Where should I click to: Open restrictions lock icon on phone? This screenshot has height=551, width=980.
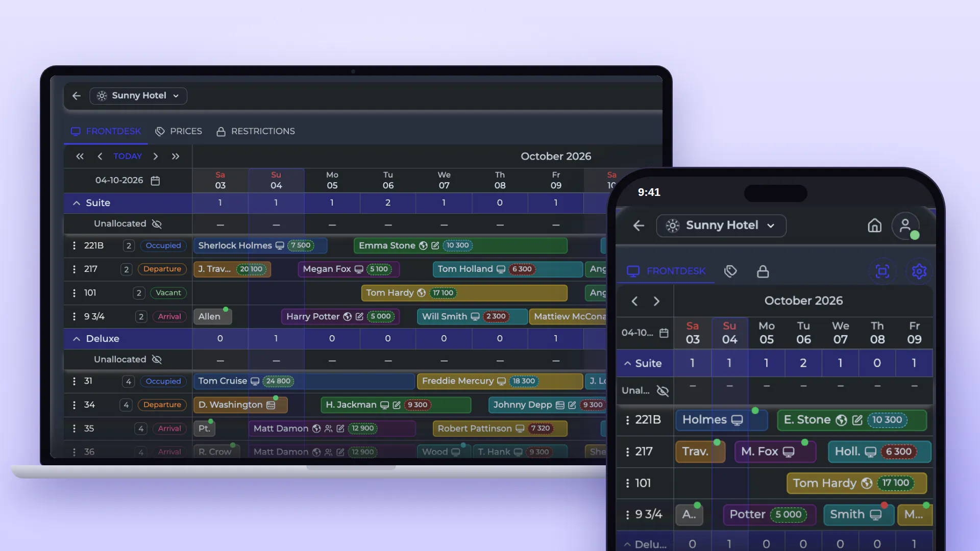pos(763,271)
